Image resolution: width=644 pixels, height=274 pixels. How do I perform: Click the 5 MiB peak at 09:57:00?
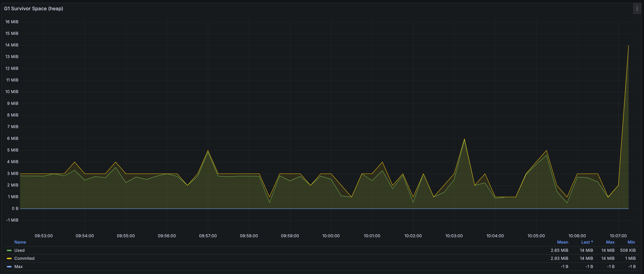tap(208, 151)
